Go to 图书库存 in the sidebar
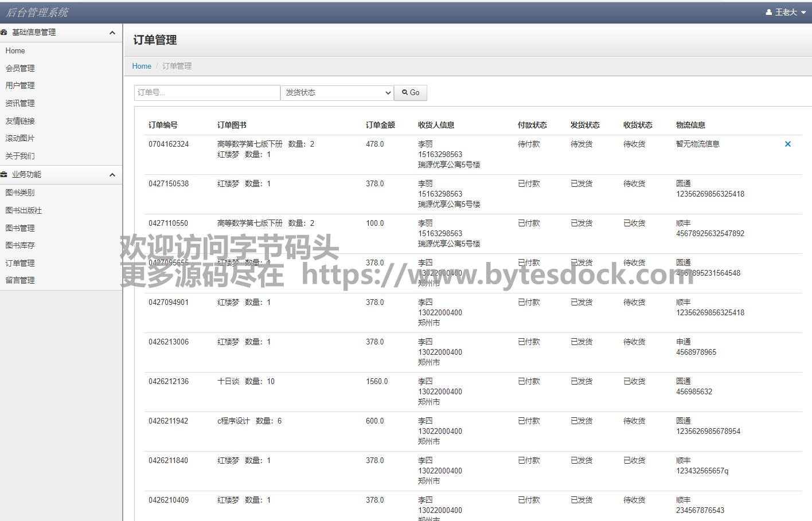 tap(20, 245)
